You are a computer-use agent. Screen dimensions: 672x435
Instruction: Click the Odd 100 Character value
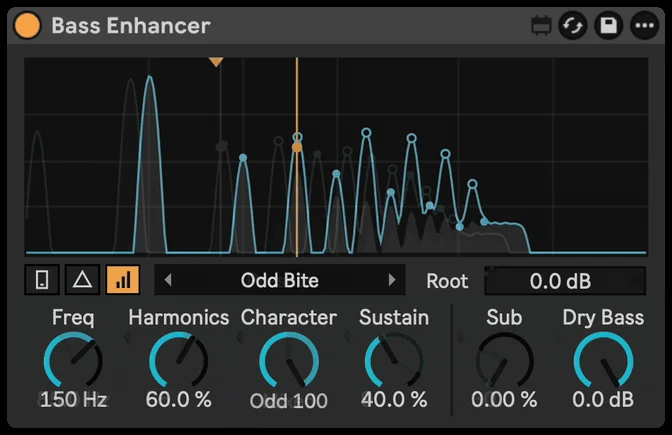(x=288, y=401)
